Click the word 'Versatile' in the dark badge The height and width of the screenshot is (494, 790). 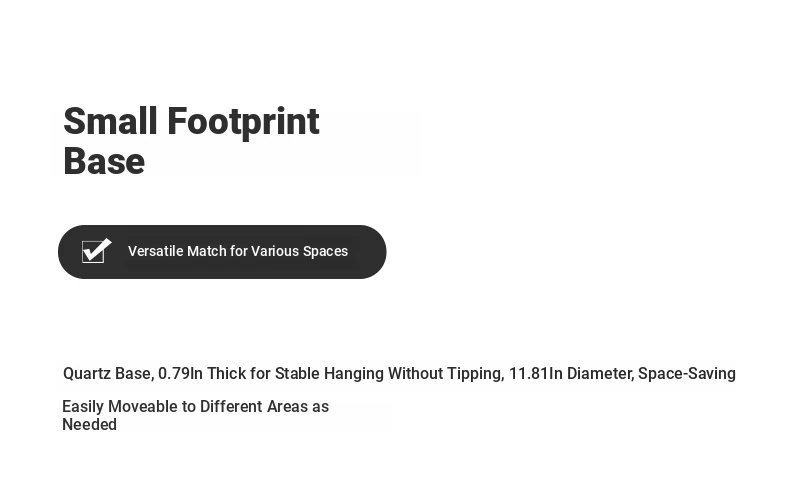point(156,251)
